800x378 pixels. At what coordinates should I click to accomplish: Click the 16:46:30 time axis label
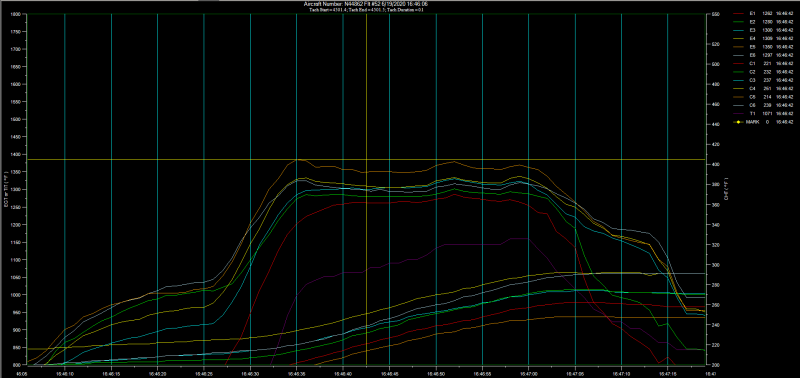(x=250, y=373)
